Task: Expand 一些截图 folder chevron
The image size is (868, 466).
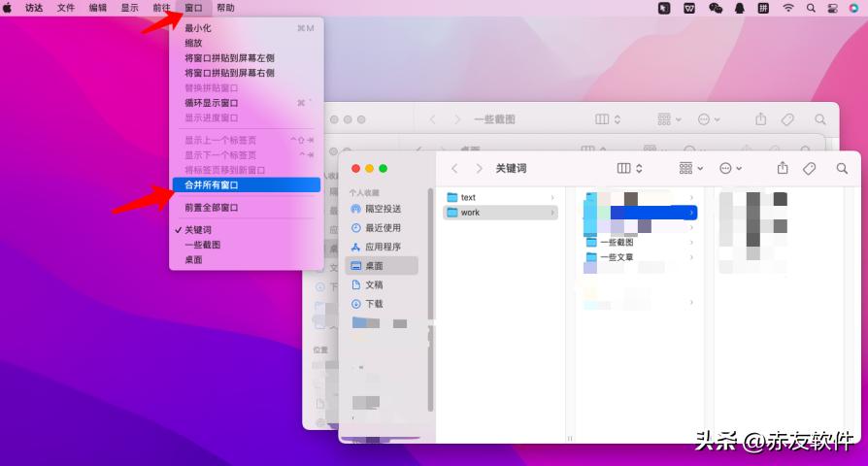Action: click(691, 243)
